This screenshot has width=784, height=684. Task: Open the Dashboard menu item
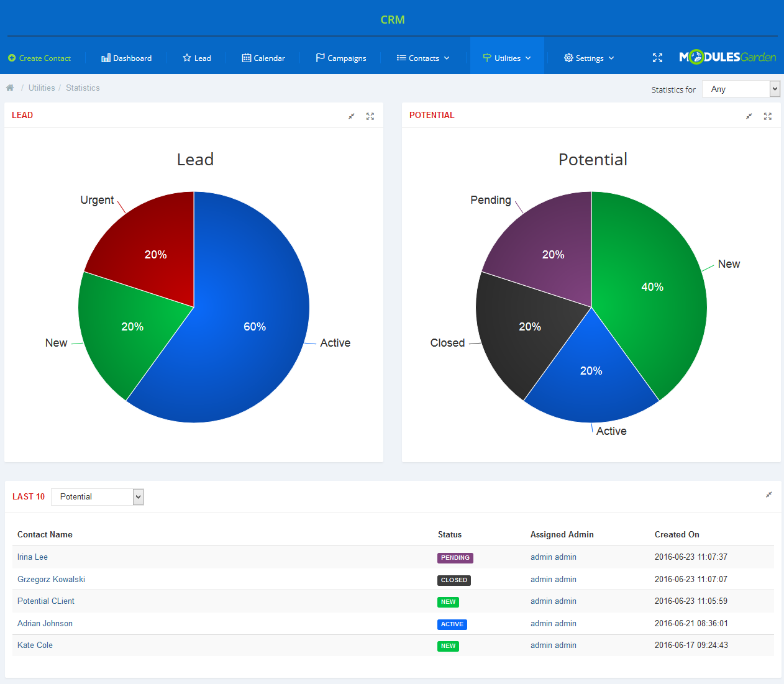pos(126,58)
